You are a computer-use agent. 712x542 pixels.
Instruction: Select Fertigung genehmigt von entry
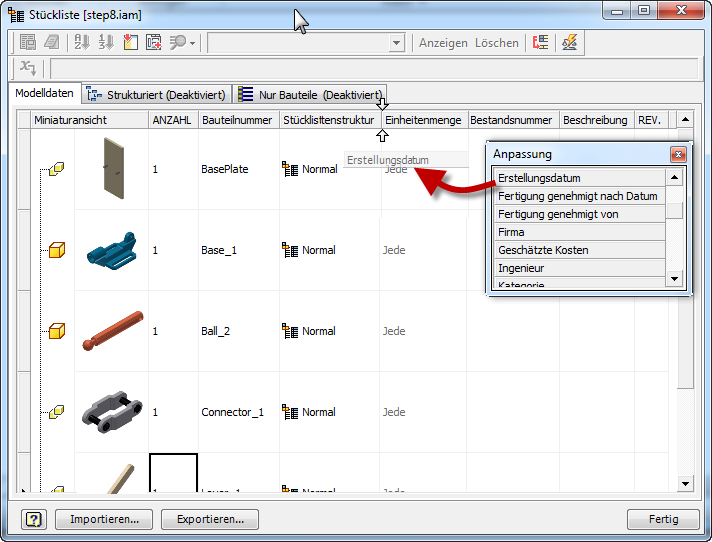[x=580, y=214]
